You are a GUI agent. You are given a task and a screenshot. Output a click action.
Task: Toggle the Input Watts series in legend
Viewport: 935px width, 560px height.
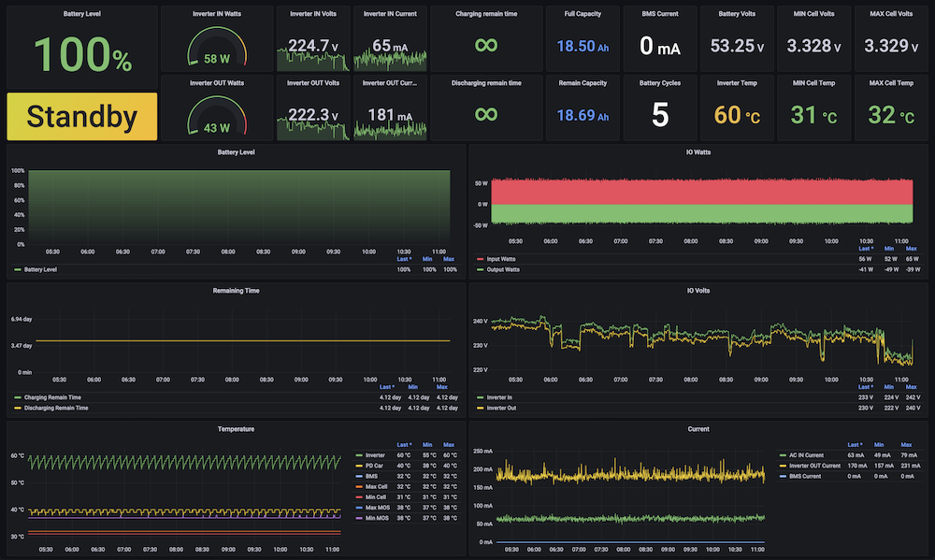501,259
